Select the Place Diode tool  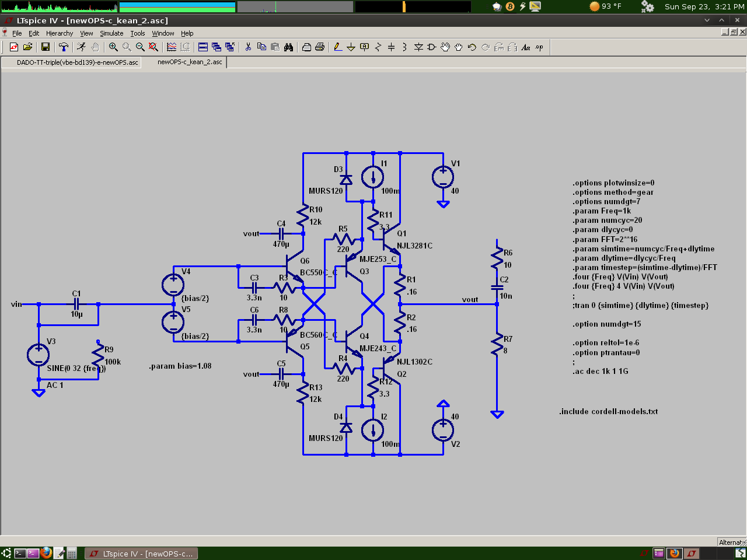click(418, 47)
